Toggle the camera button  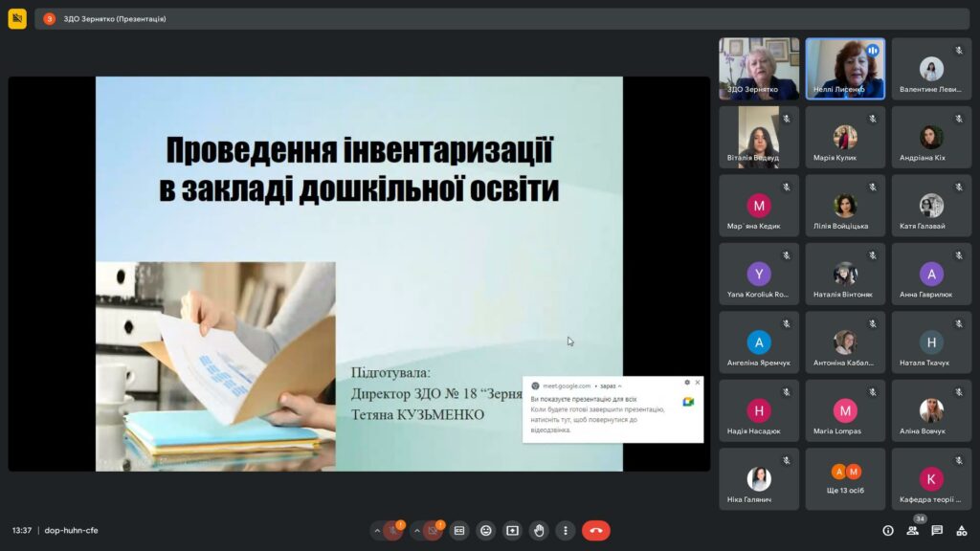pos(433,530)
